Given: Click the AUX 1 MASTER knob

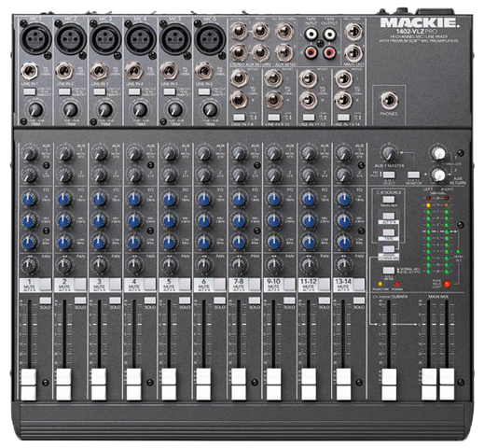Looking at the screenshot, I should (x=389, y=152).
